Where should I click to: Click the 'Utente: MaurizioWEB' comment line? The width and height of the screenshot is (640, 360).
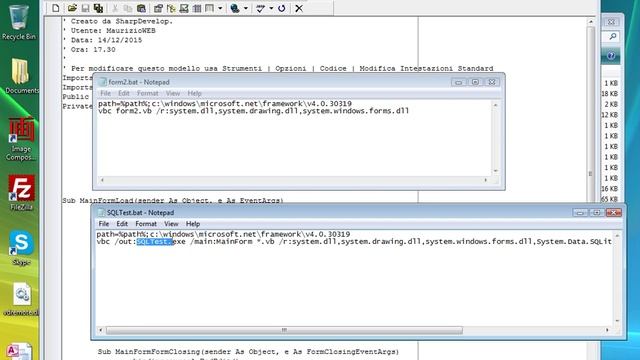[x=109, y=31]
